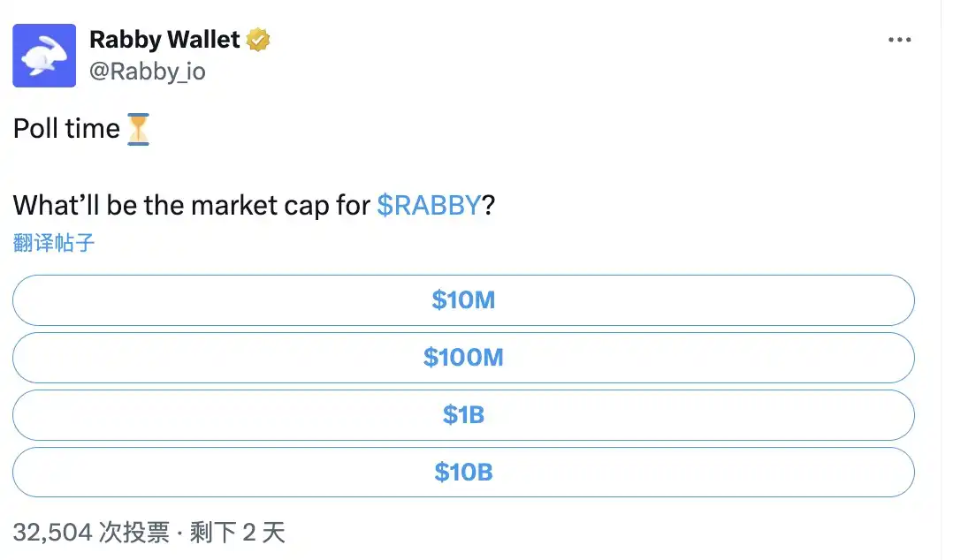
Task: Vote for the $10M option
Action: (463, 300)
